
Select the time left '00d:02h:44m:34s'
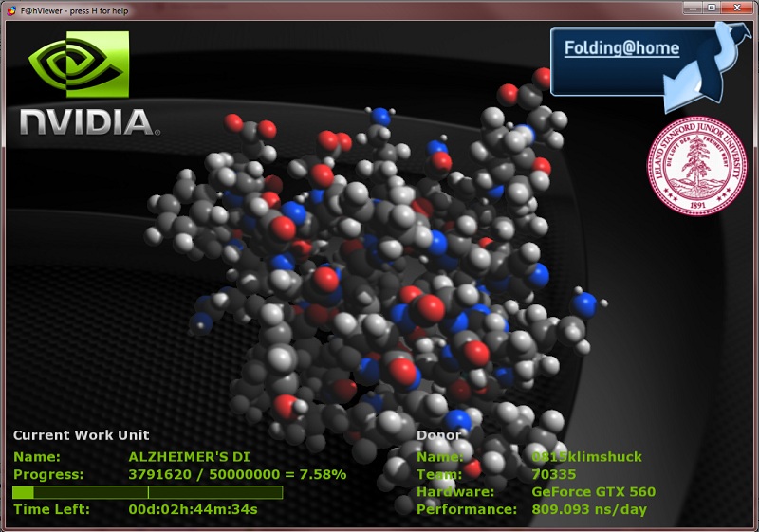click(193, 509)
